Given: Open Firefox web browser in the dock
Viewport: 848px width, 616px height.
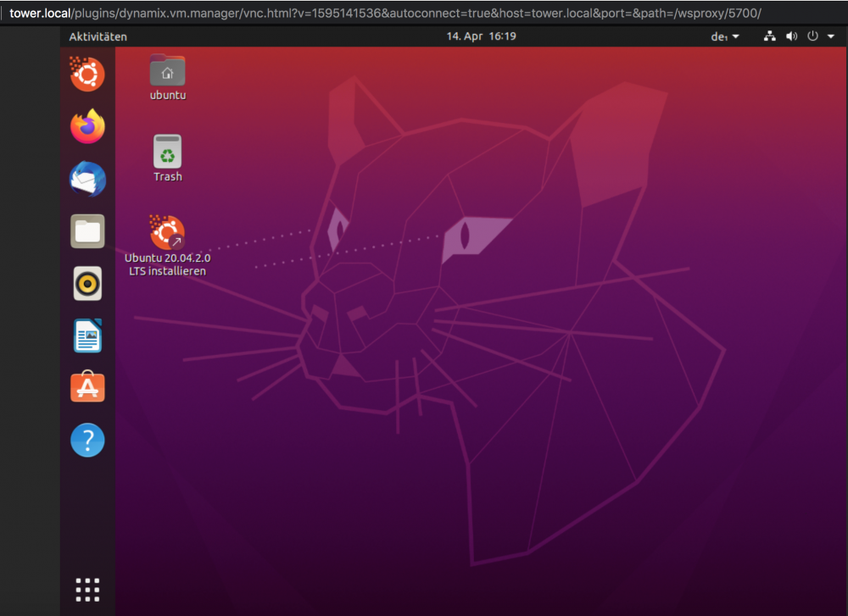Looking at the screenshot, I should coord(87,126).
